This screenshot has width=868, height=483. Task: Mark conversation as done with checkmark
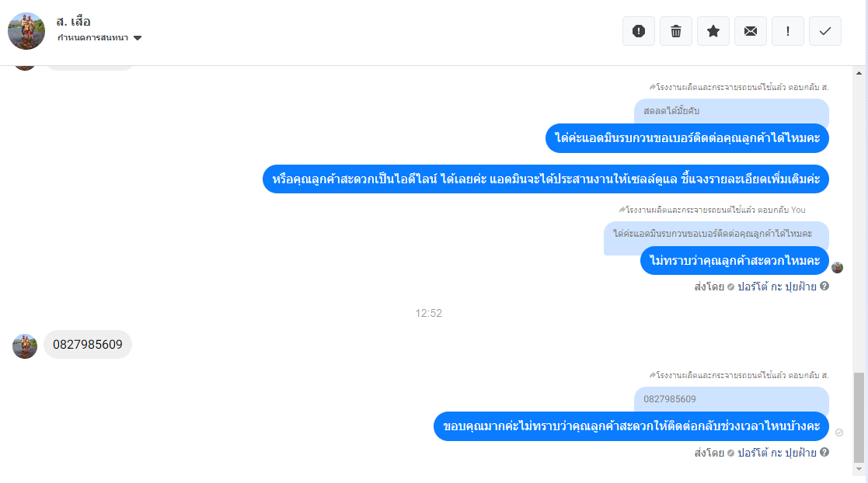[824, 31]
